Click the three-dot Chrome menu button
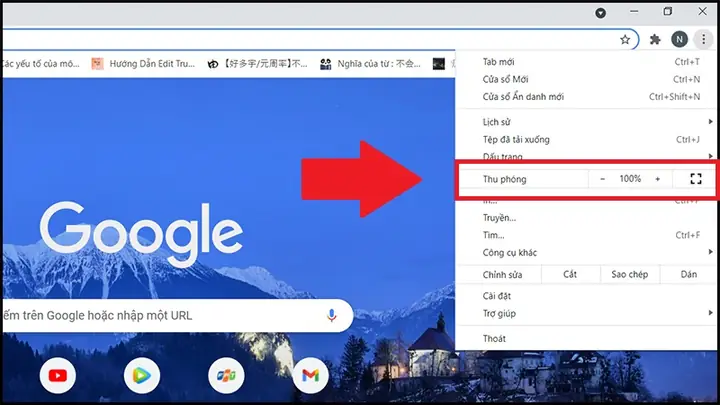 (x=703, y=39)
